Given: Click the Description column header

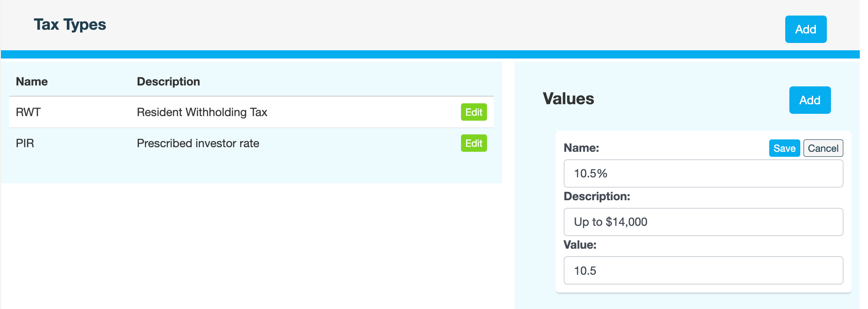Looking at the screenshot, I should [x=168, y=81].
